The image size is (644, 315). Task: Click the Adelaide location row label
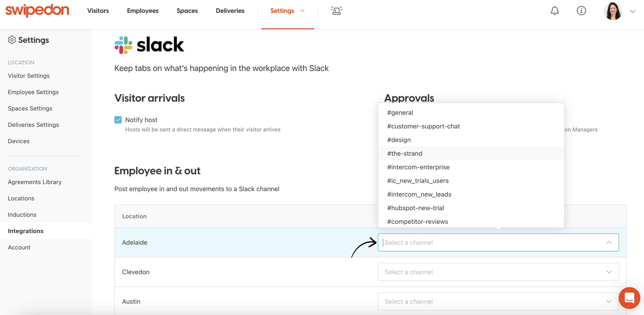click(x=134, y=242)
